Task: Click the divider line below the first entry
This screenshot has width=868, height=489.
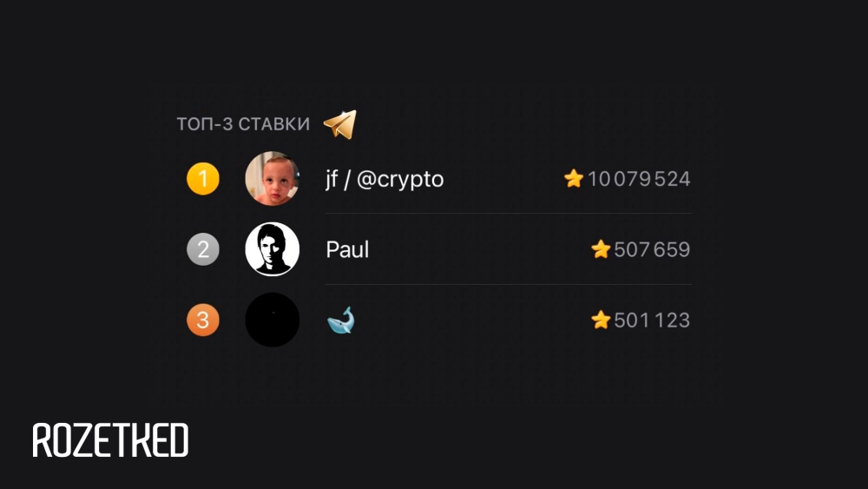Action: [509, 214]
